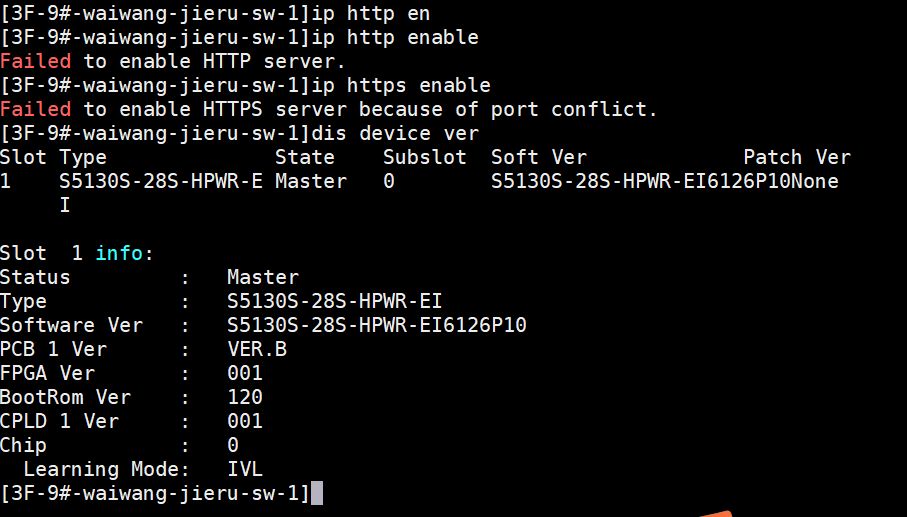This screenshot has width=907, height=517.
Task: Click the "Learning Mode" label
Action: (103, 469)
